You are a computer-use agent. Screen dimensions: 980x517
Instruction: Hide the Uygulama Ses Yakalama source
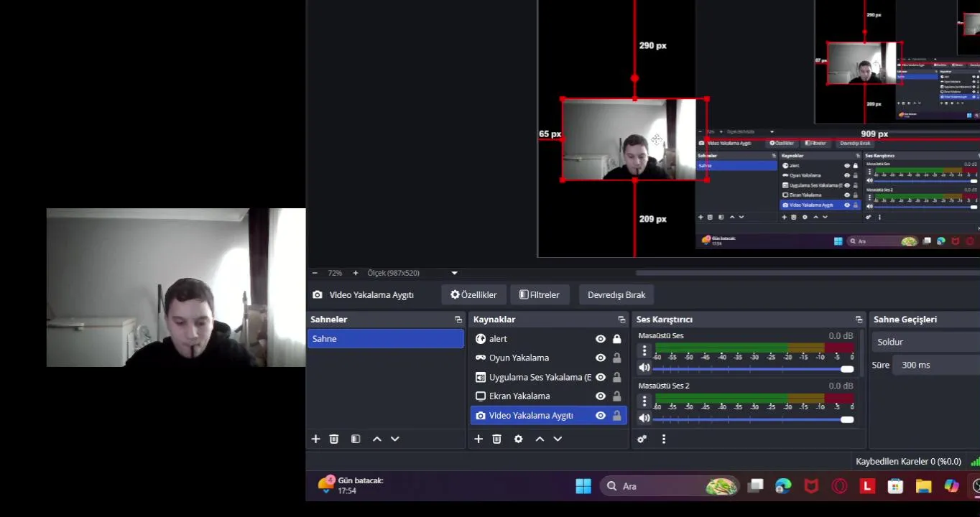point(601,377)
